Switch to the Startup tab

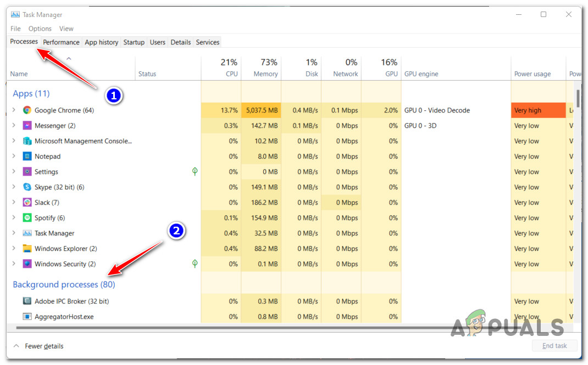pos(134,42)
